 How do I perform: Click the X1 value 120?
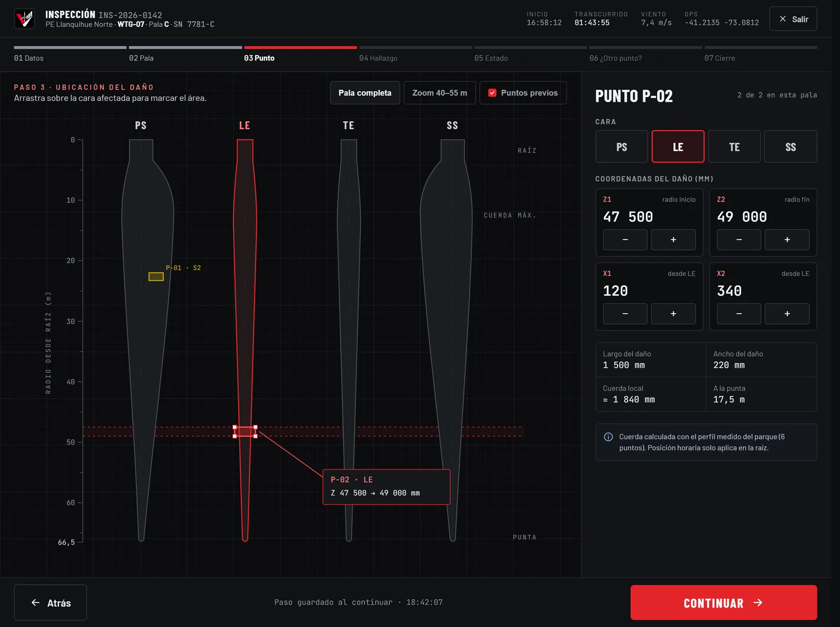(615, 291)
